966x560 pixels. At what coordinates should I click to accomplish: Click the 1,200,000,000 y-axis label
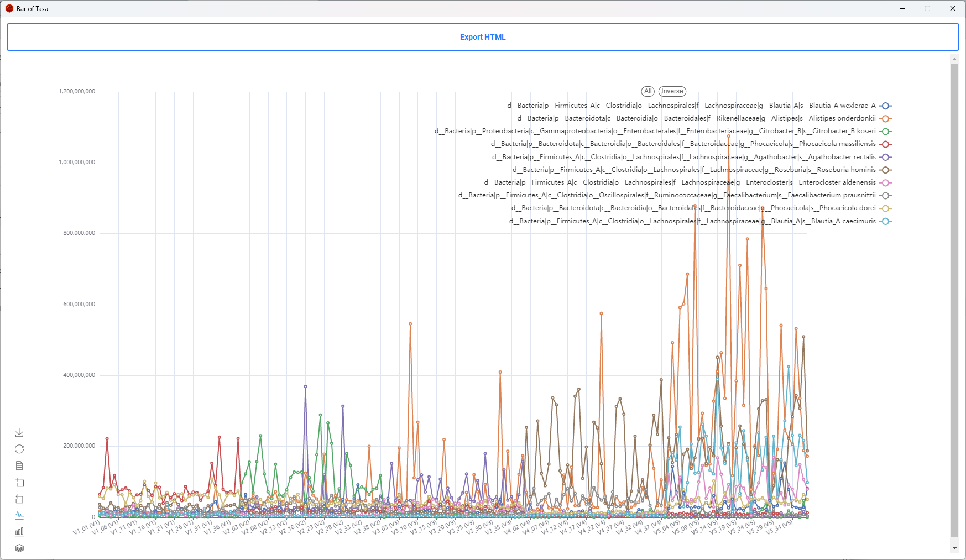(x=77, y=91)
